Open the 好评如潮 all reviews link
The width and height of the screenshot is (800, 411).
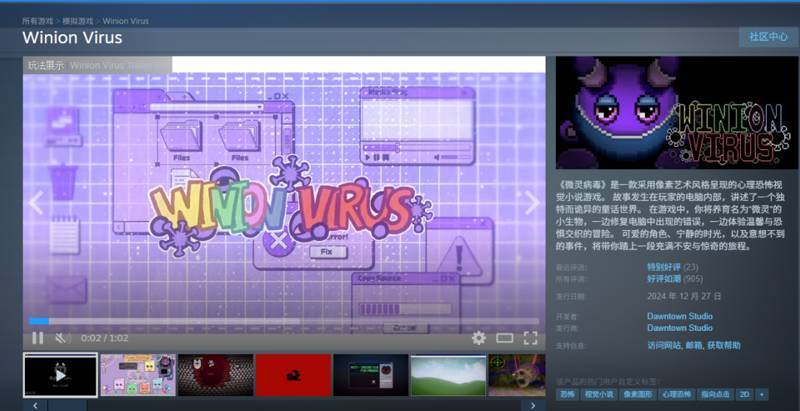click(x=664, y=279)
